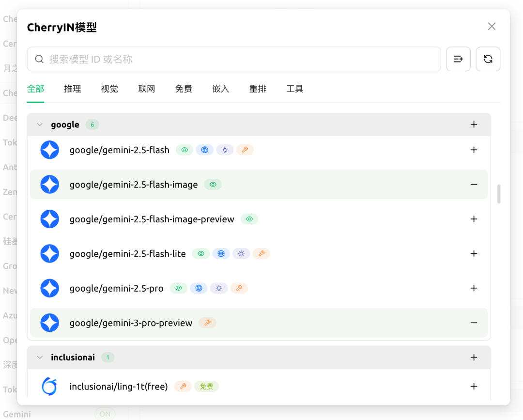Click google/gemini-2.5-pro model name
Image resolution: width=523 pixels, height=420 pixels.
pyautogui.click(x=116, y=288)
